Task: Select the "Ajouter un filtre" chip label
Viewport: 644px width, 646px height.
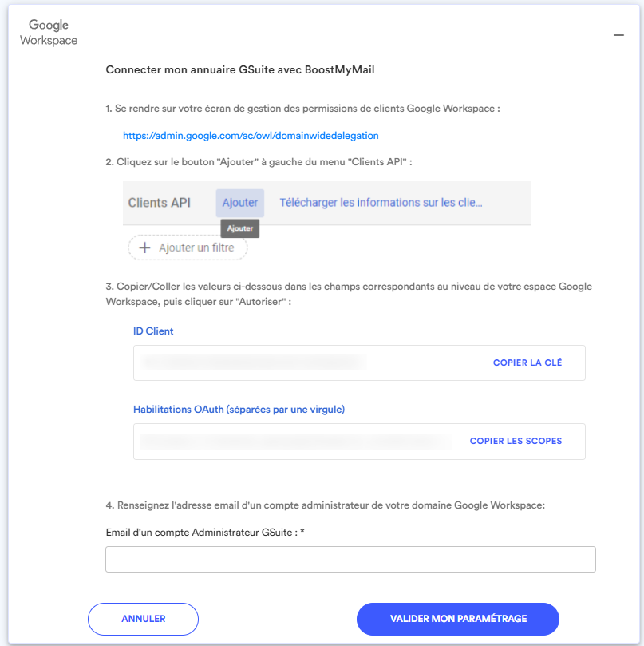Action: tap(196, 248)
